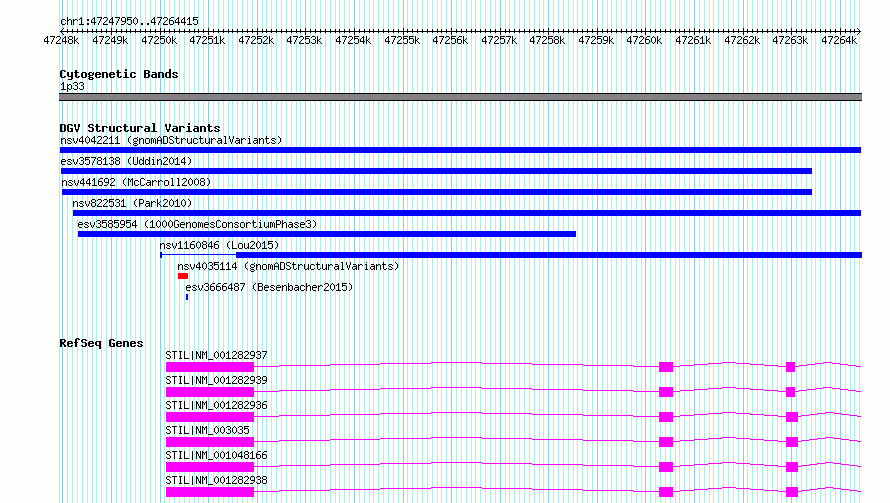Click the 47256k ruler tick label
This screenshot has height=503, width=890.
(450, 40)
